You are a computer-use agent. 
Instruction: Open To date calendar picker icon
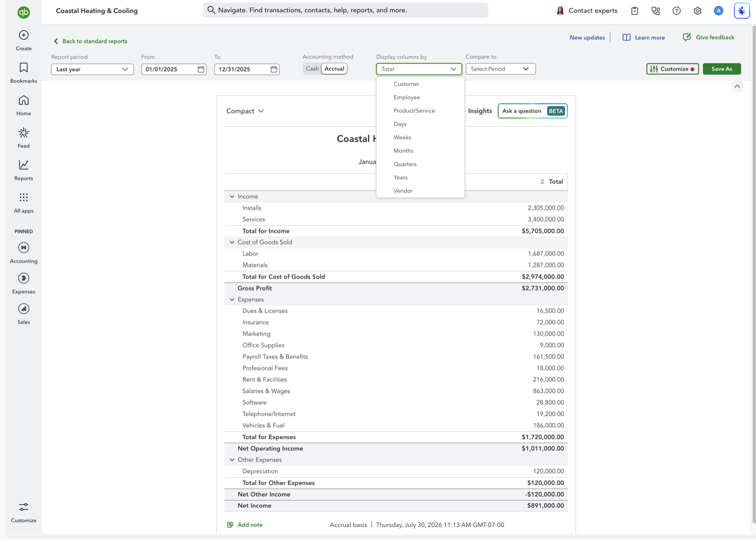click(274, 69)
